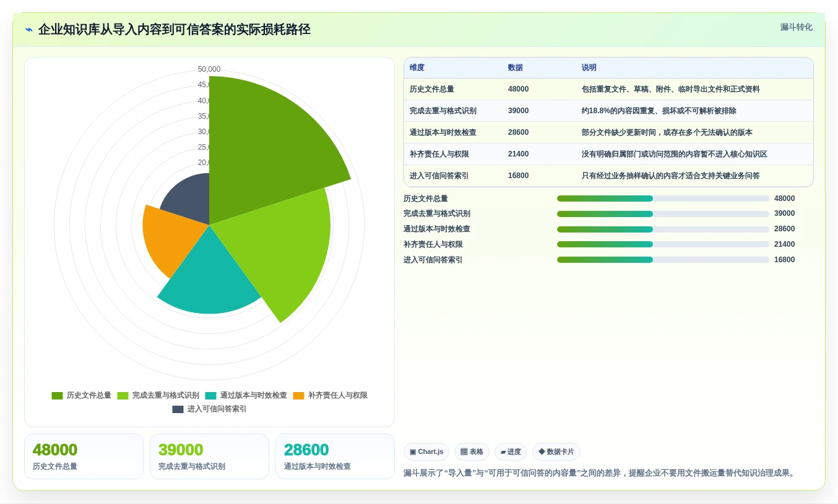Toggle the 补齐责任人与权限 legend swatch
This screenshot has height=504, width=838.
pyautogui.click(x=299, y=396)
